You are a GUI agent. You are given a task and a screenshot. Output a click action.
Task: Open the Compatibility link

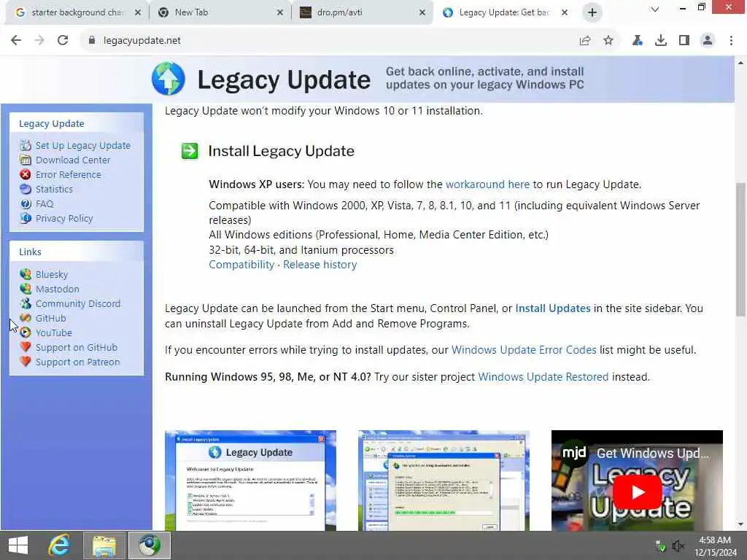coord(241,265)
